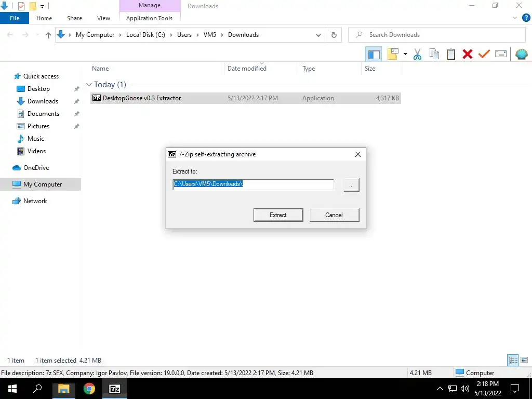Click Users in the address breadcrumb

[184, 35]
